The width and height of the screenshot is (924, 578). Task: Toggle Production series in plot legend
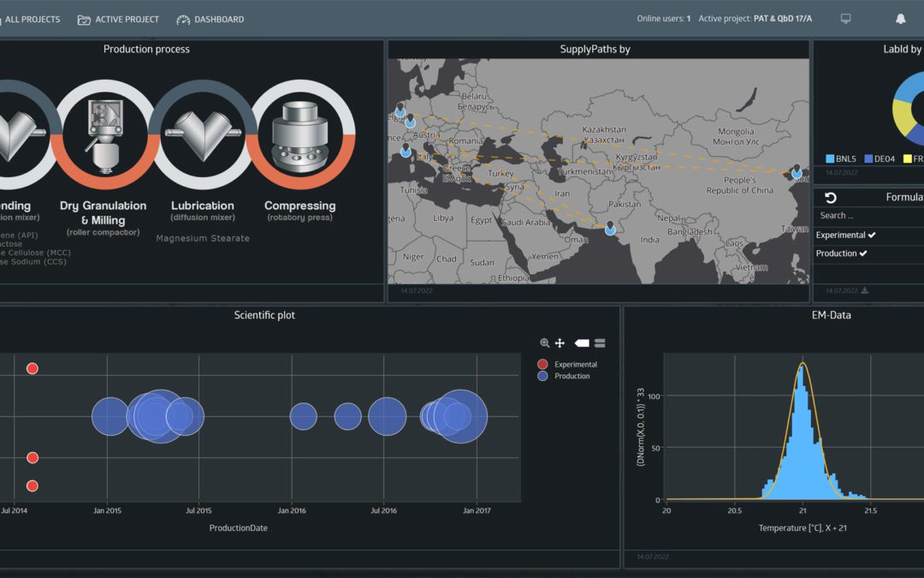(564, 376)
